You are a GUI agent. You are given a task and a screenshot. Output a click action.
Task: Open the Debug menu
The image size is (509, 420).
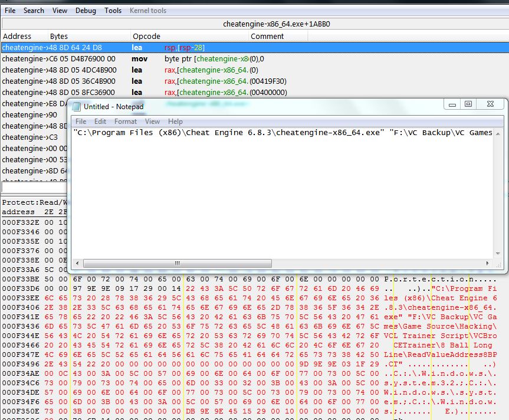tap(86, 11)
